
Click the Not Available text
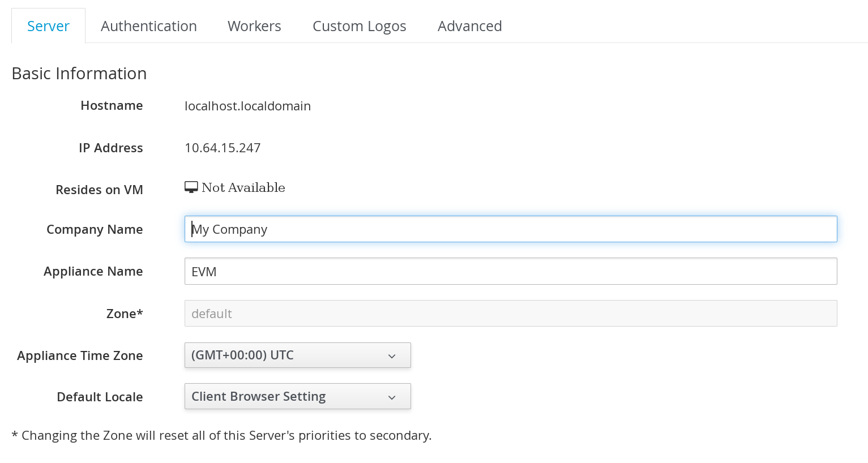click(x=243, y=188)
